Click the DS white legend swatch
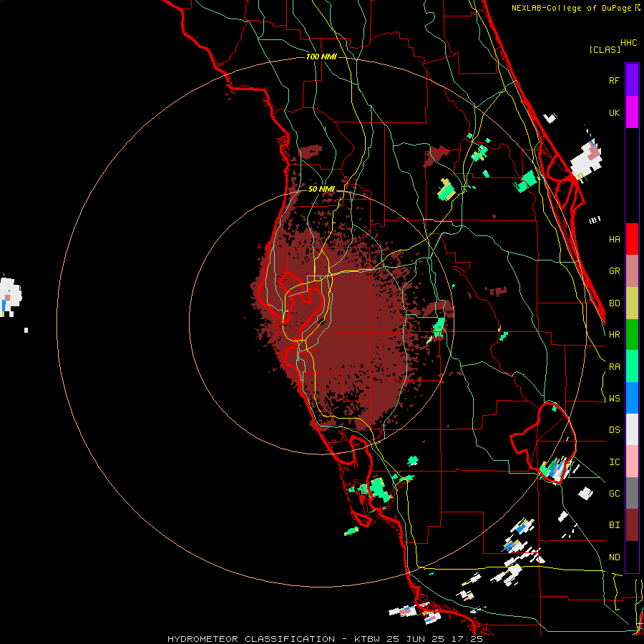 coord(632,429)
